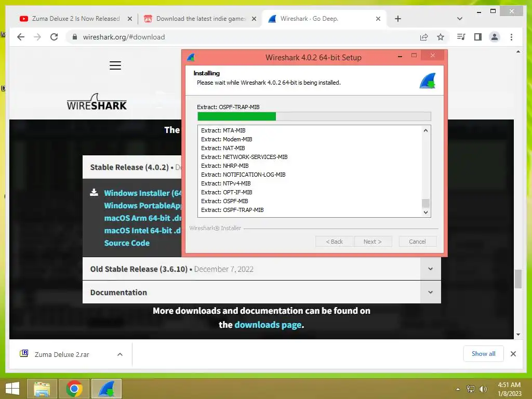This screenshot has height=399, width=532.
Task: Select 'Extract: OPT-IF-MIB' log line
Action: (x=227, y=192)
